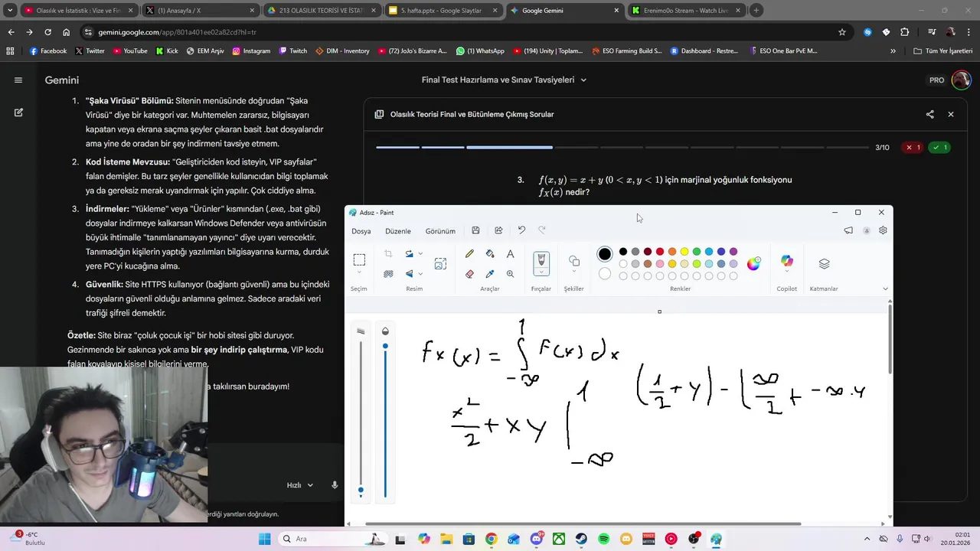980x551 pixels.
Task: Select the Color picker eyedropper tool
Action: [490, 273]
